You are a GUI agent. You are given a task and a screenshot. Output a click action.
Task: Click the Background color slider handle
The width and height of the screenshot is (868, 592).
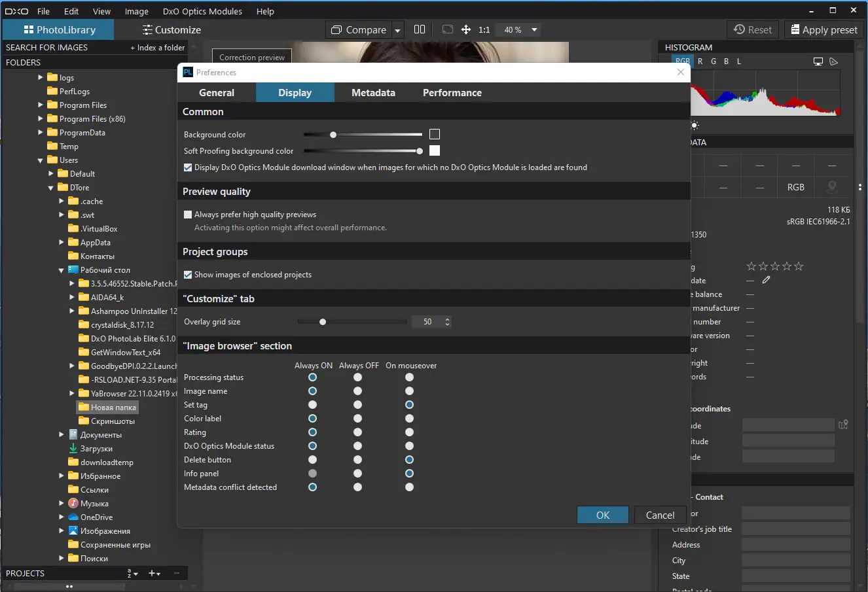pos(333,135)
